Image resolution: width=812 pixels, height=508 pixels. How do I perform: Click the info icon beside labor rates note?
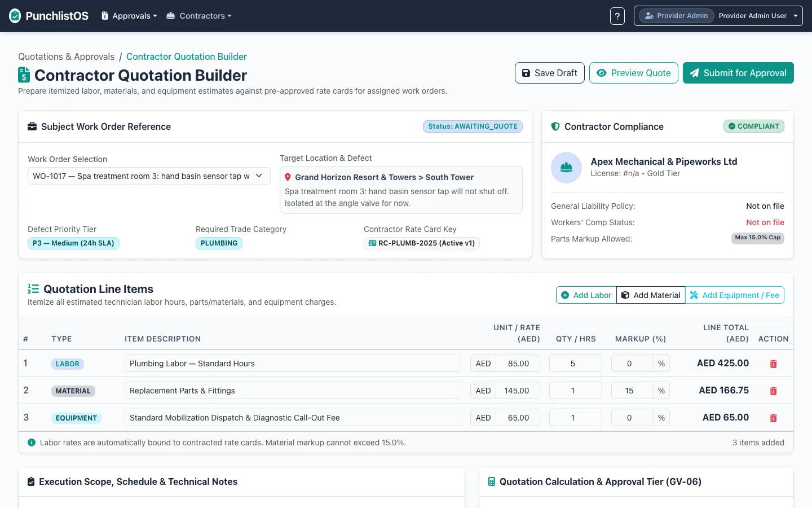[32, 443]
